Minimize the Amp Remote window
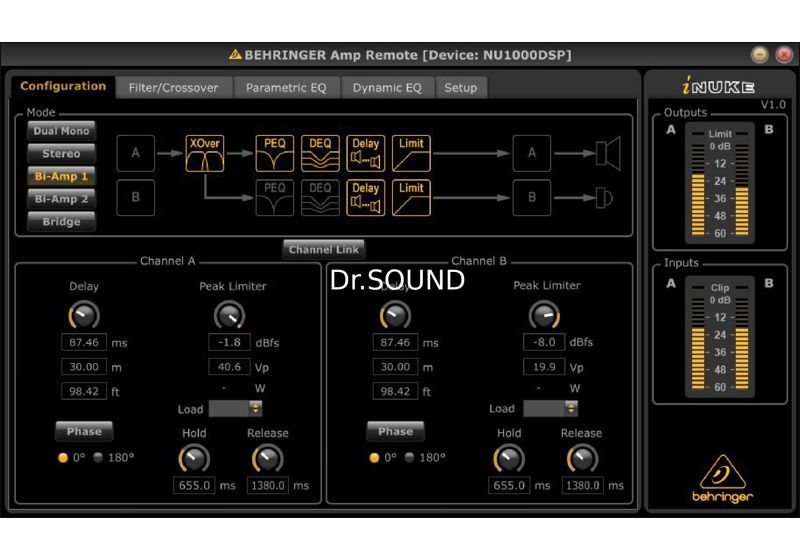Screen dimensions: 800x560 [760, 54]
